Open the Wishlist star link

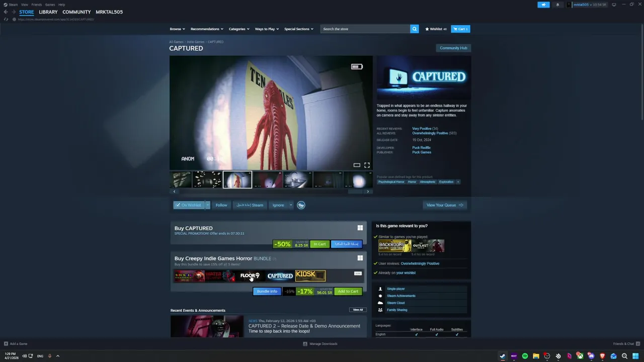[x=436, y=29]
